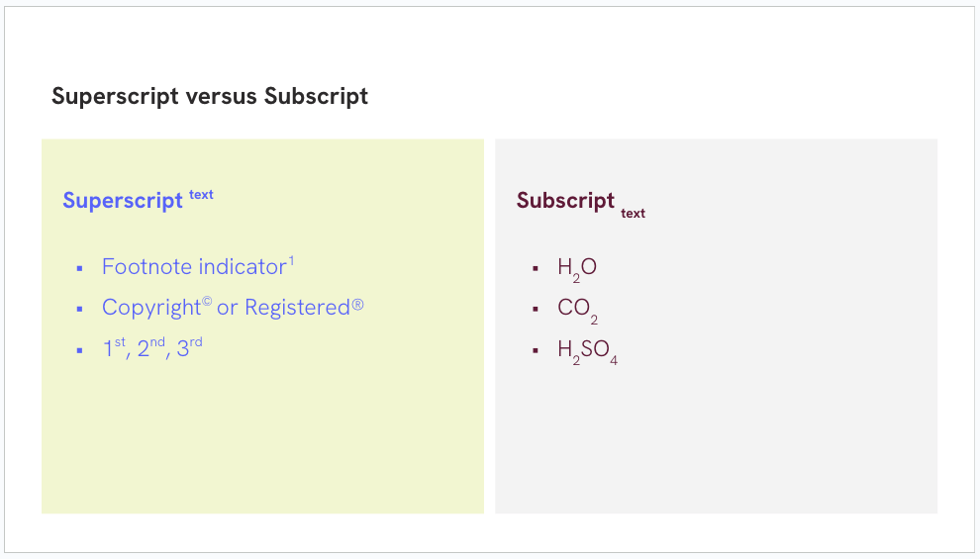Click the H2SO4 formula bullet
Screen dimensions: 980x559
[x=587, y=351]
